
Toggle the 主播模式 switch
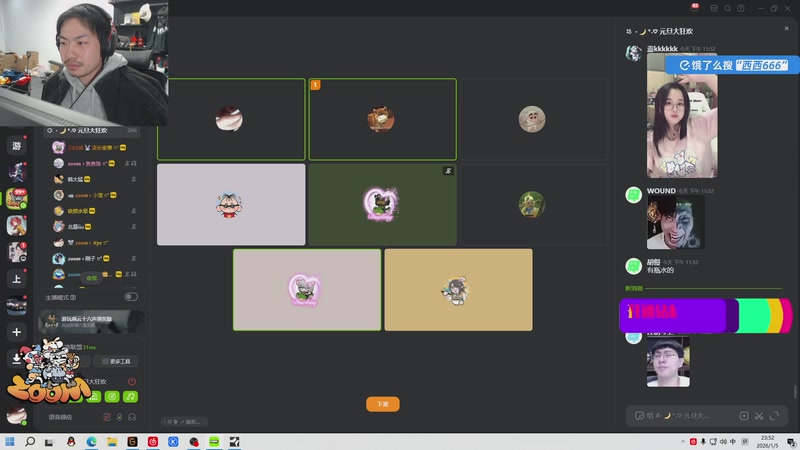coord(131,297)
